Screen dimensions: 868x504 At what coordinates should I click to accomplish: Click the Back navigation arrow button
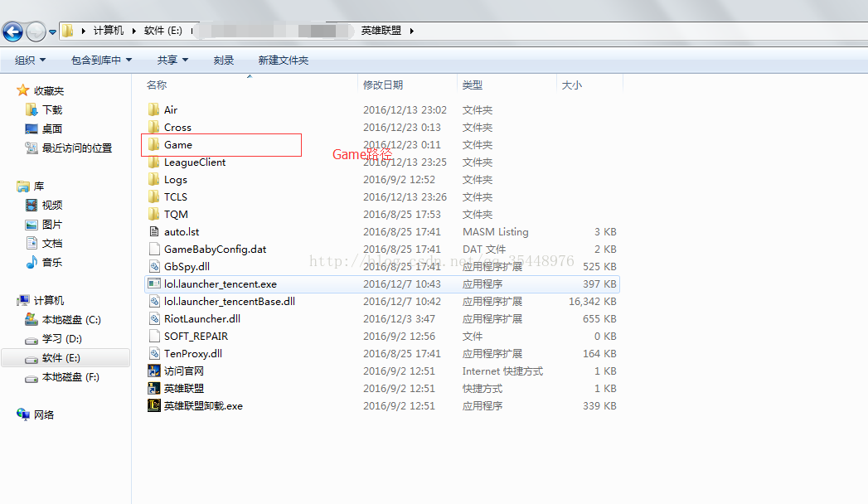(x=12, y=31)
